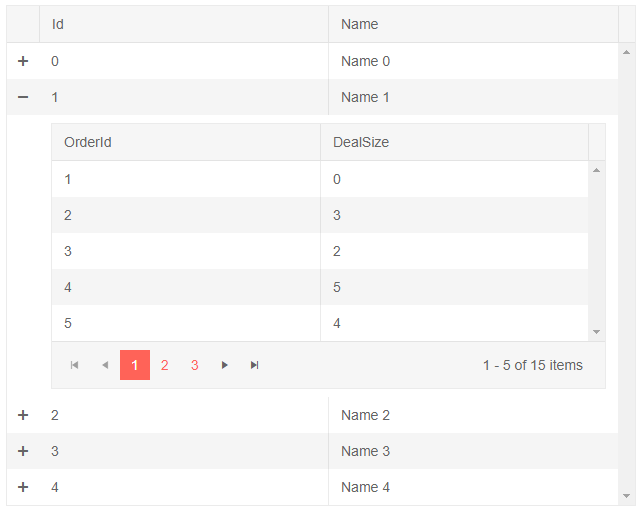Jump to last page of orders
This screenshot has height=513, width=641.
(x=255, y=365)
